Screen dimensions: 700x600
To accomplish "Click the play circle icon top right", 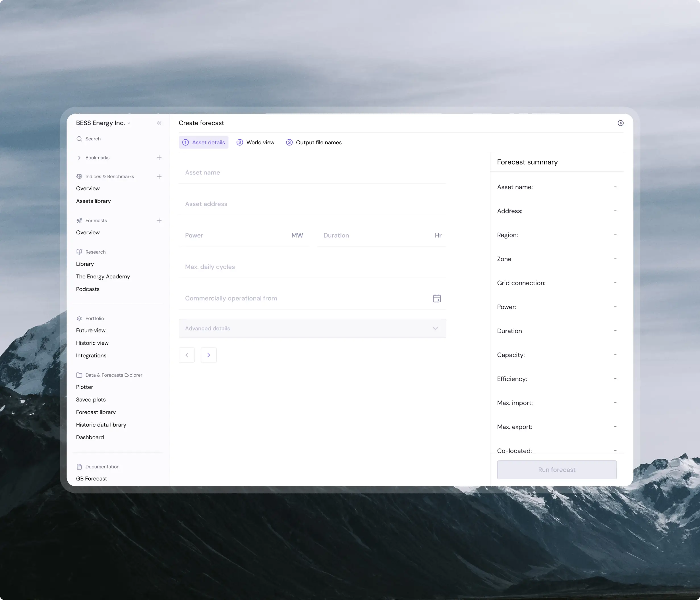I will (x=620, y=123).
